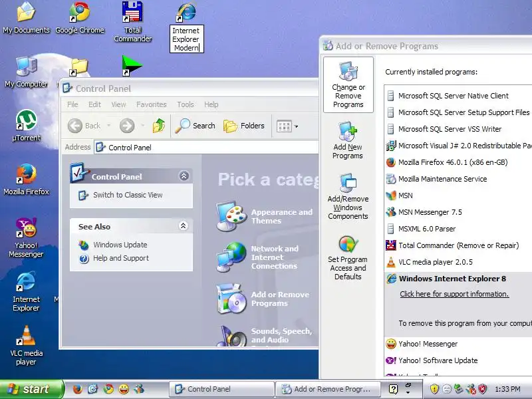Launch Chrome from quick launch bar

click(108, 389)
